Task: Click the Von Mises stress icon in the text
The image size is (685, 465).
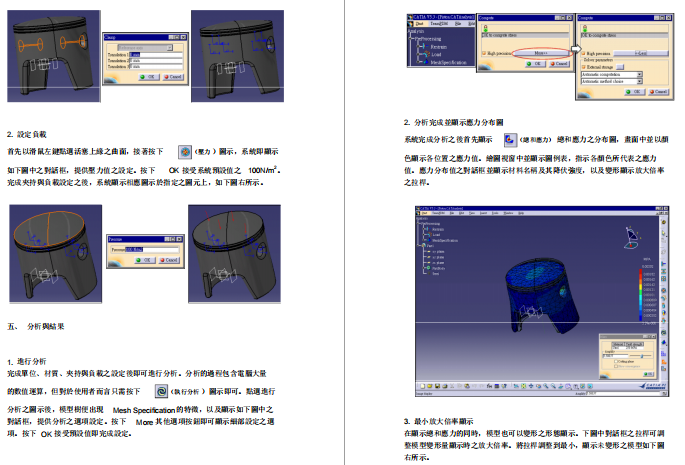Action: 510,139
